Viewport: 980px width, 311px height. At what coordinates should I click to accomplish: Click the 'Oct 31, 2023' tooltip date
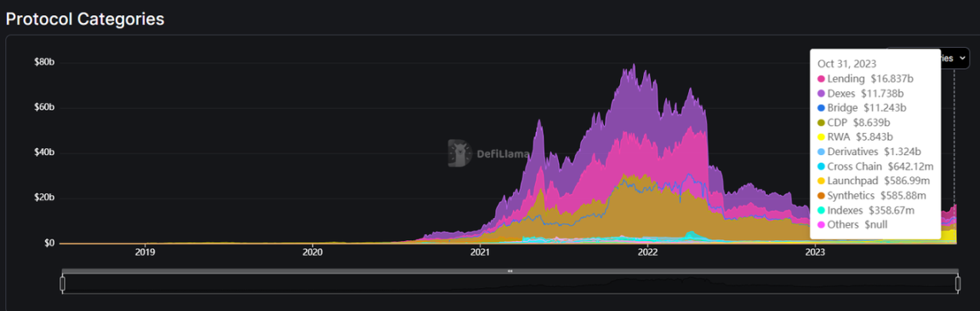pyautogui.click(x=847, y=64)
